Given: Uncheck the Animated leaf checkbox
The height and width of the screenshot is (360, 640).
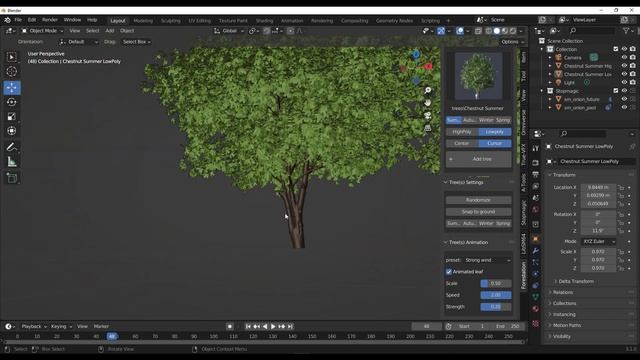Looking at the screenshot, I should click(449, 271).
